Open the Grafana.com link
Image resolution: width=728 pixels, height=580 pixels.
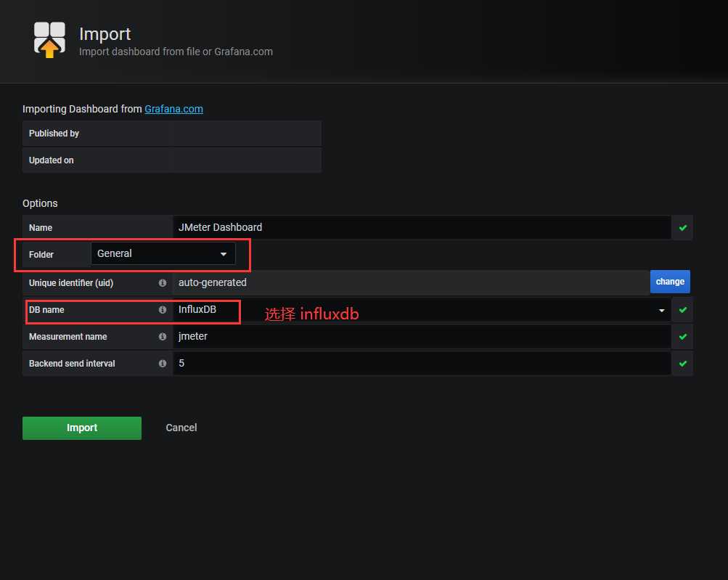(x=173, y=109)
